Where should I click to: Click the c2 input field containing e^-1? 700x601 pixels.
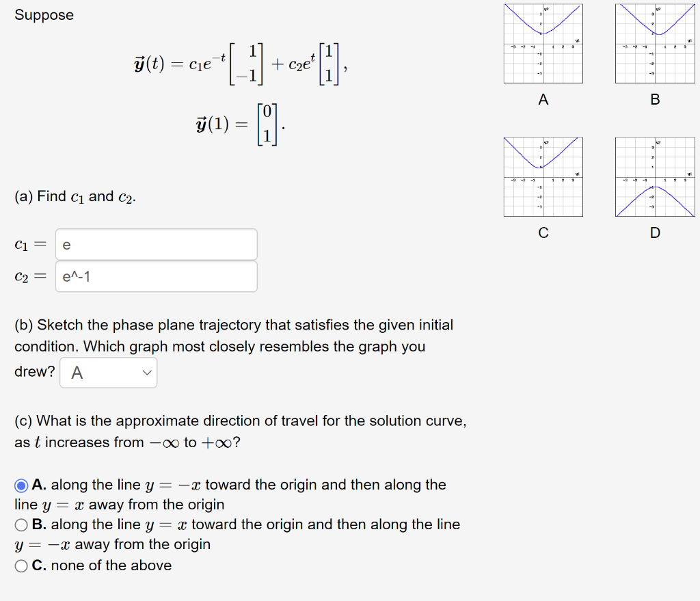click(x=155, y=276)
